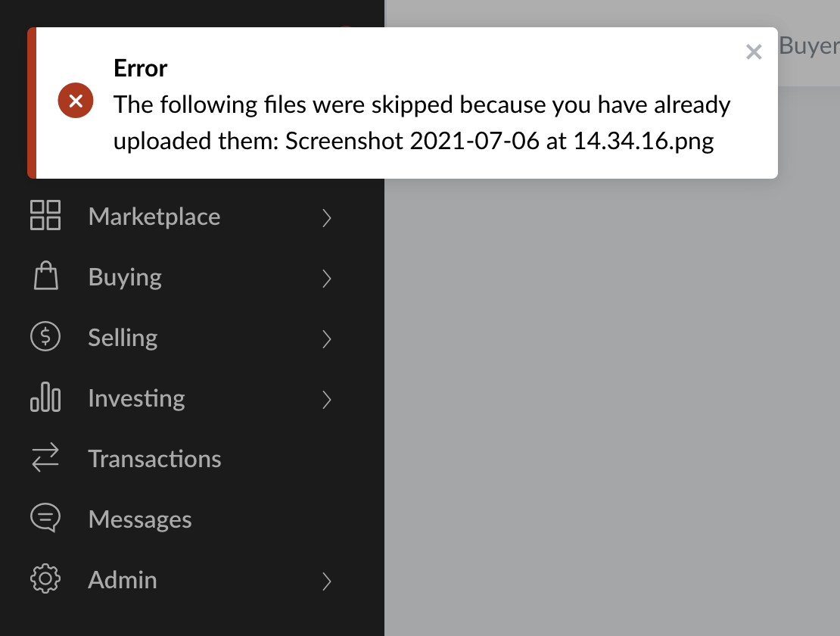Click the Investing bar chart icon
The image size is (840, 636).
click(x=45, y=397)
